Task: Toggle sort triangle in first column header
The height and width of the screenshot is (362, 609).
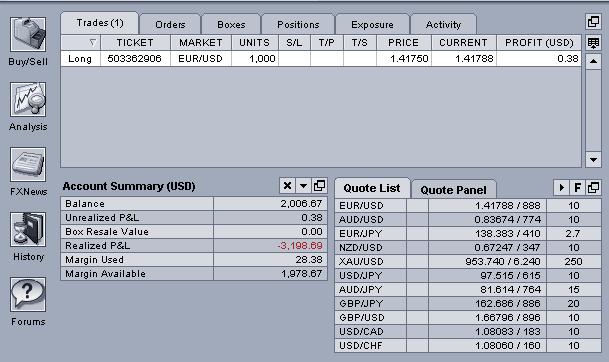Action: 92,42
